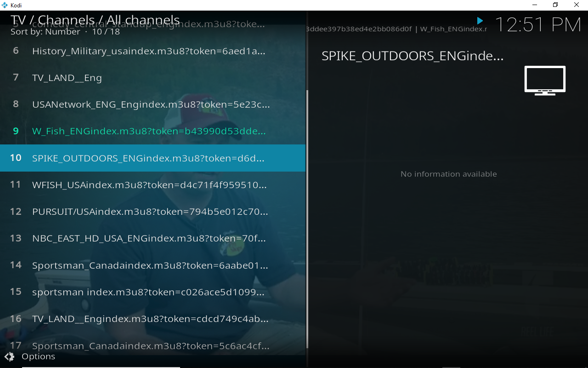Close the Kodi window
The image size is (588, 368).
[577, 5]
